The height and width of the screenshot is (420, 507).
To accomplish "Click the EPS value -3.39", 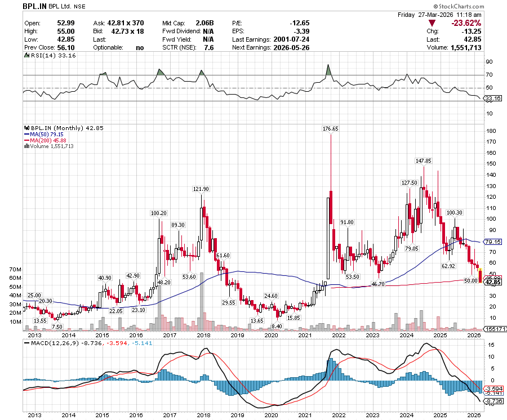I will pyautogui.click(x=301, y=32).
